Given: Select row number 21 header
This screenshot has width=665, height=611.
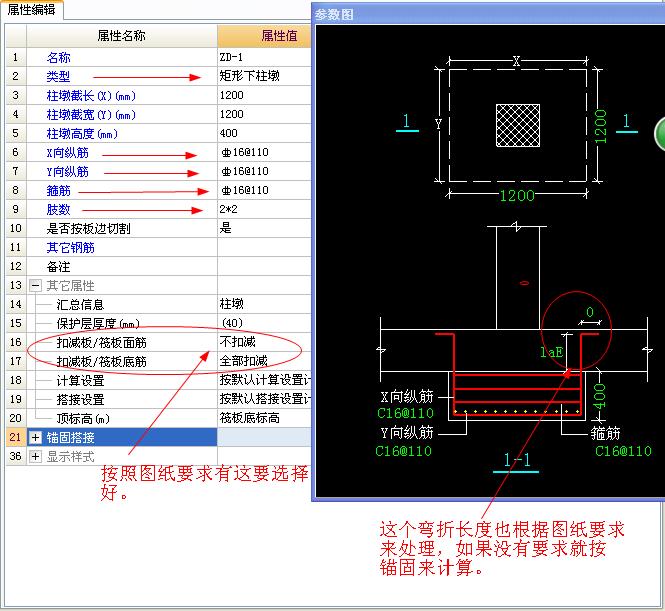Looking at the screenshot, I should 16,437.
